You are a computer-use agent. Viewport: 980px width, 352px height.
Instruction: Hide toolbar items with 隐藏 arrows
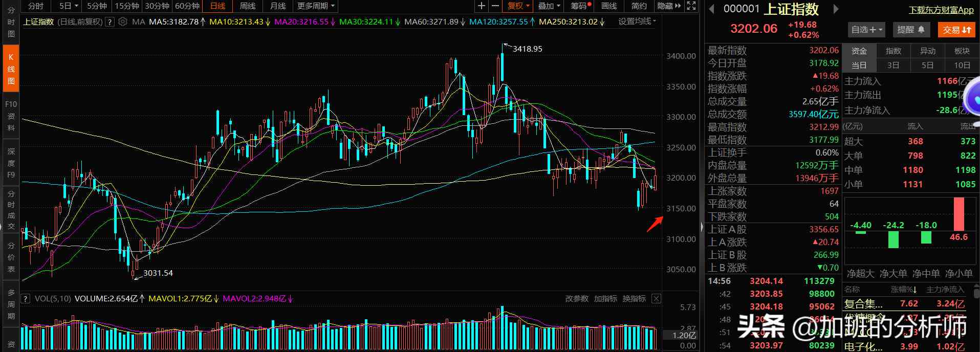669,6
